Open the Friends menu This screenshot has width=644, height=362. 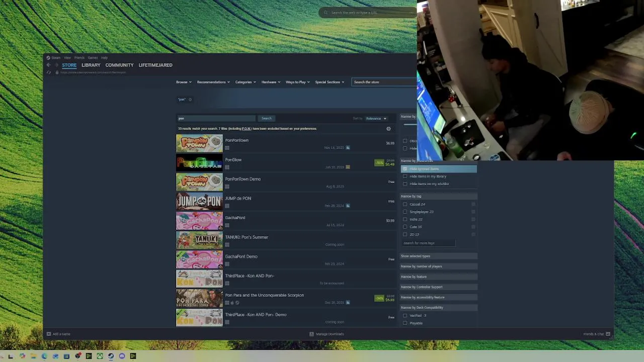[x=79, y=58]
